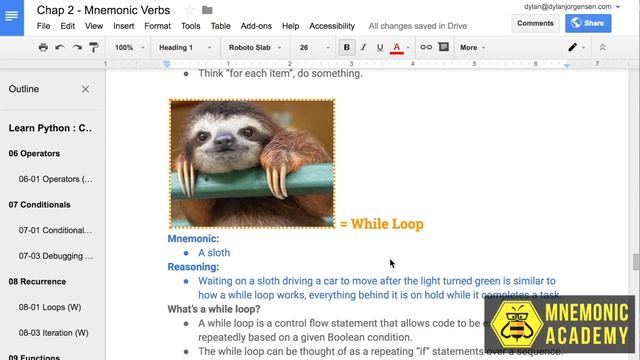The width and height of the screenshot is (640, 360).
Task: Jump to Learn Python outline heading
Action: pos(50,128)
